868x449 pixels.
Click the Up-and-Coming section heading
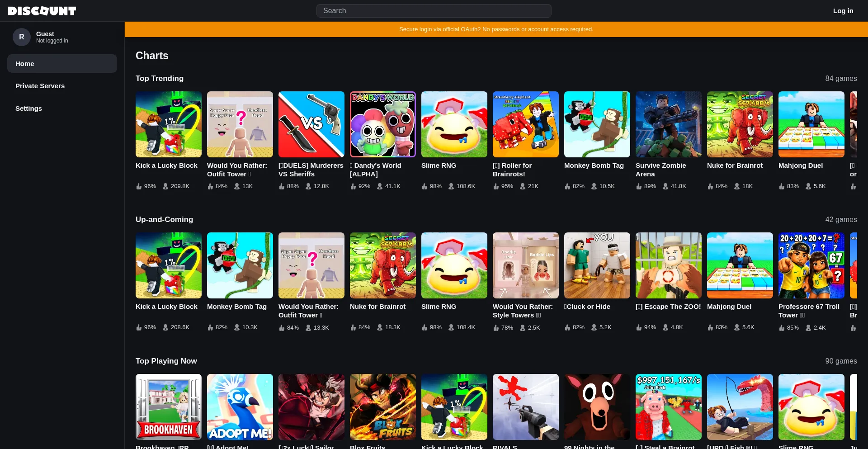tap(164, 219)
